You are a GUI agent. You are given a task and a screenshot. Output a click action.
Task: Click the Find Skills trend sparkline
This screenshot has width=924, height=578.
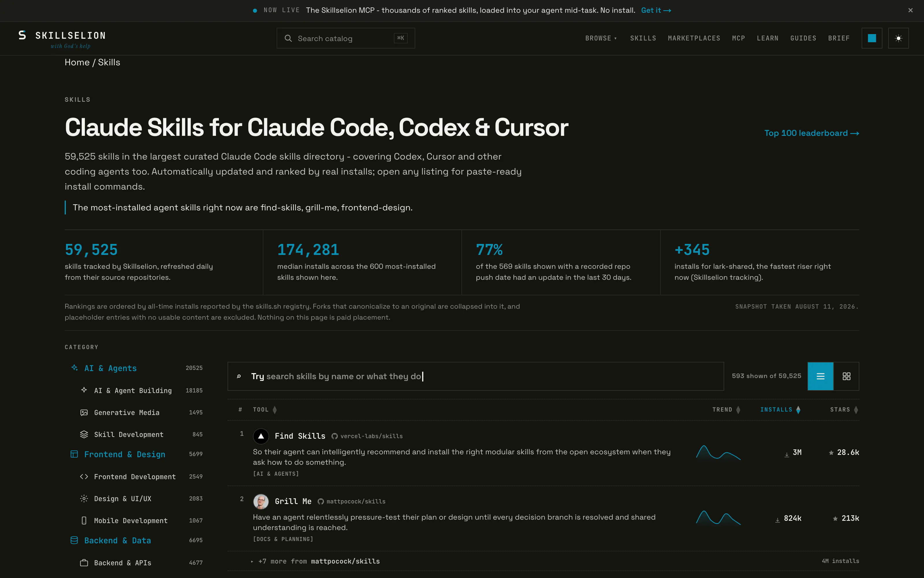point(718,453)
